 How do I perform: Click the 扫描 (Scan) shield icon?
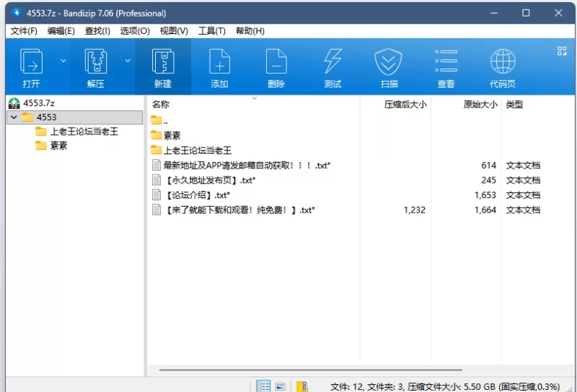389,63
